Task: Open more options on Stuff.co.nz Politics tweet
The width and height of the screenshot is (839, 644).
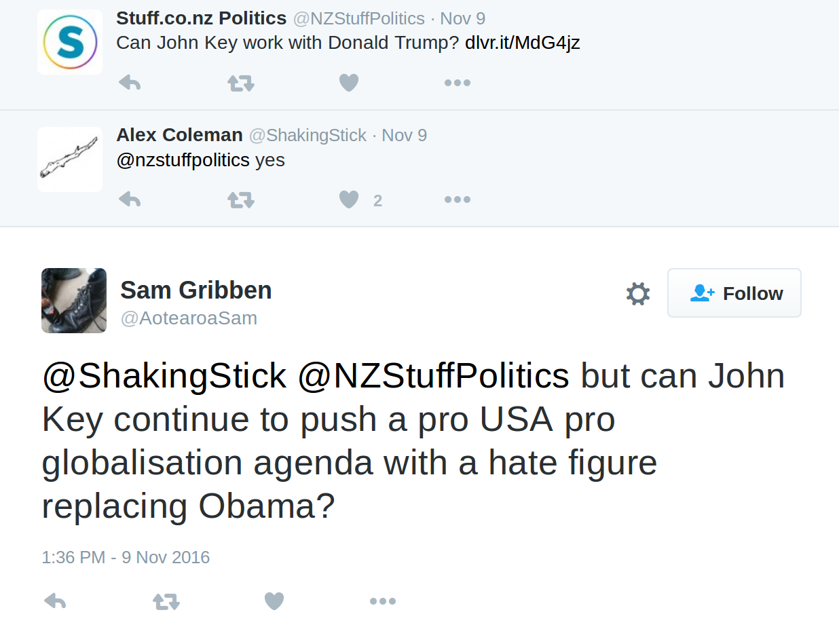Action: point(457,83)
